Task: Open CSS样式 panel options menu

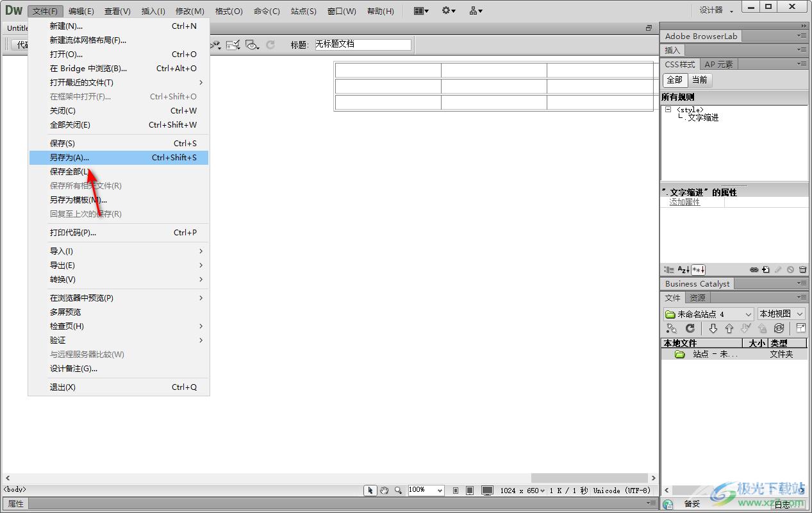Action: [x=802, y=64]
